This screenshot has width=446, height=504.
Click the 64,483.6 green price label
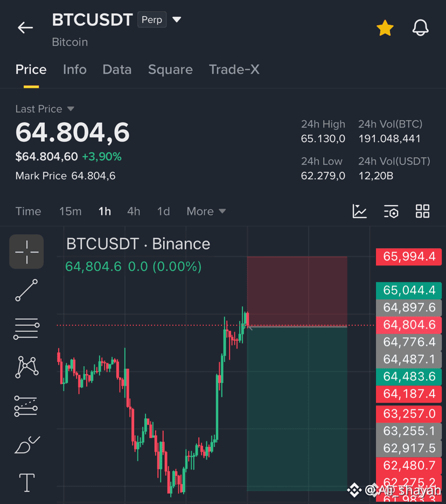tap(409, 376)
